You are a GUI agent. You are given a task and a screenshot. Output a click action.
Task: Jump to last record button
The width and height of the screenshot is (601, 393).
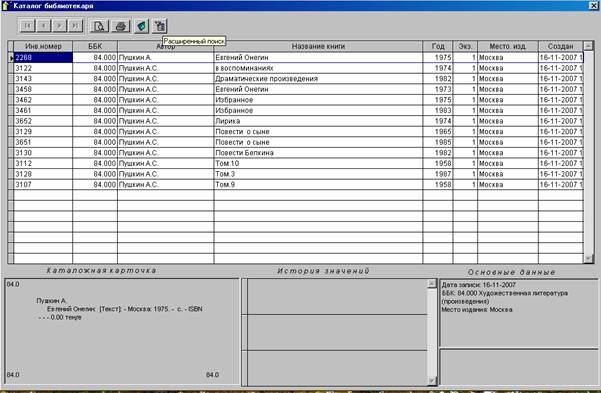(75, 26)
